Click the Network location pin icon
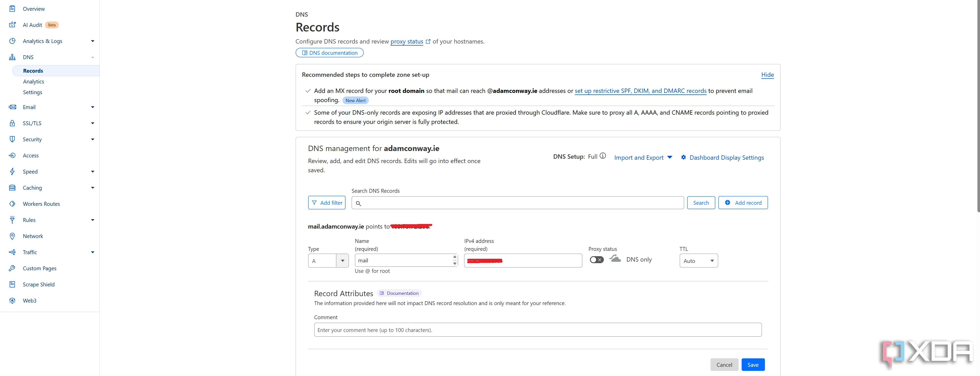The image size is (980, 376). 12,236
